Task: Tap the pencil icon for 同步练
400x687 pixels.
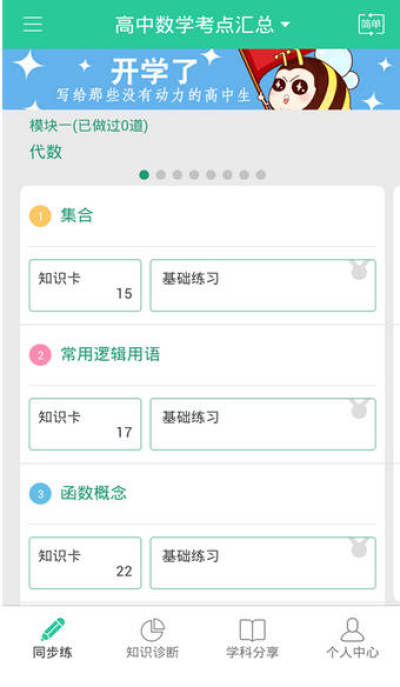Action: 53,629
